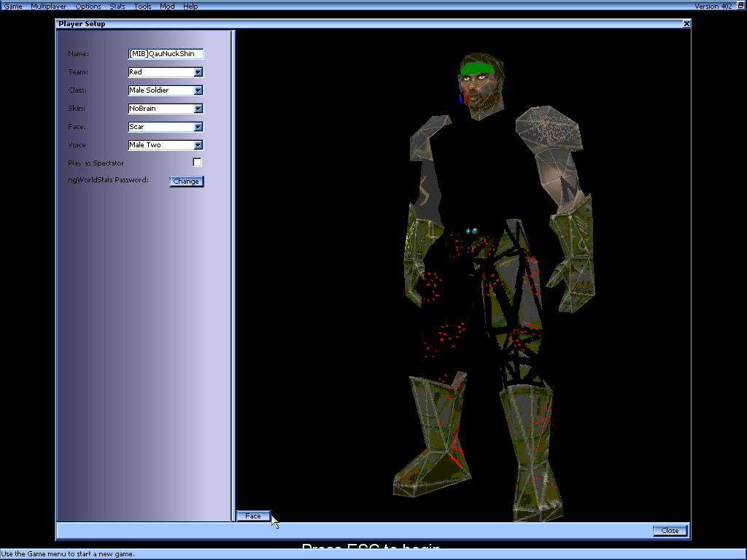Screen dimensions: 747x560
Task: Open the Voice dropdown
Action: [x=198, y=144]
